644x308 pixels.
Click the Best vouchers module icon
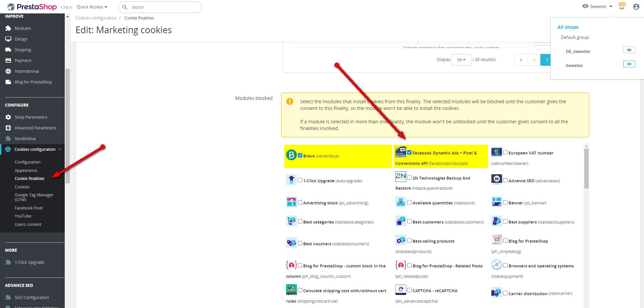tap(291, 243)
